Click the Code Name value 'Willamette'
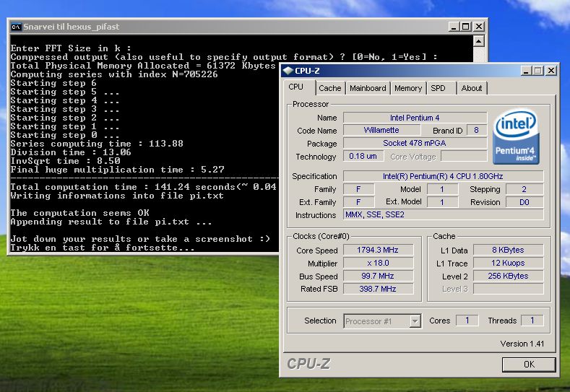570x392 pixels. point(381,130)
